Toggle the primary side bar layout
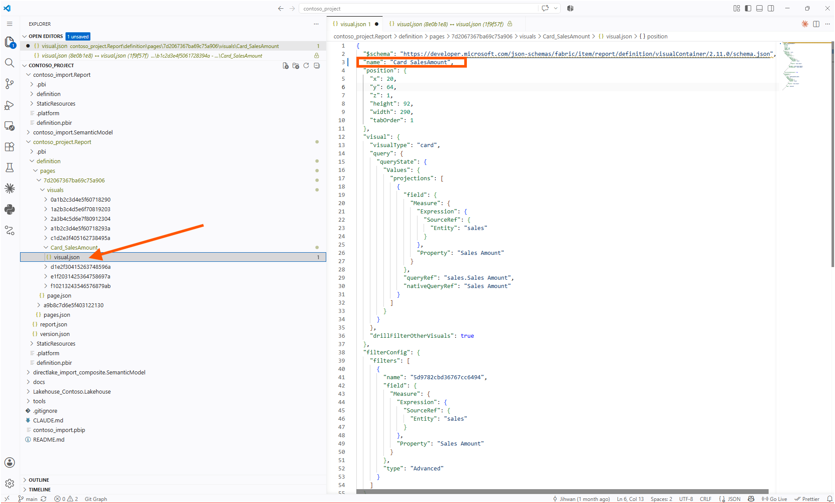Viewport: 835px width, 504px height. pos(748,8)
